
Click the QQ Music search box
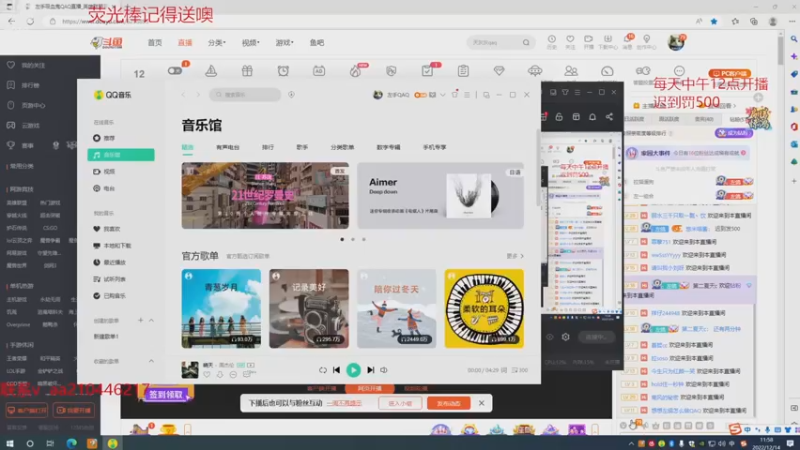coord(245,94)
